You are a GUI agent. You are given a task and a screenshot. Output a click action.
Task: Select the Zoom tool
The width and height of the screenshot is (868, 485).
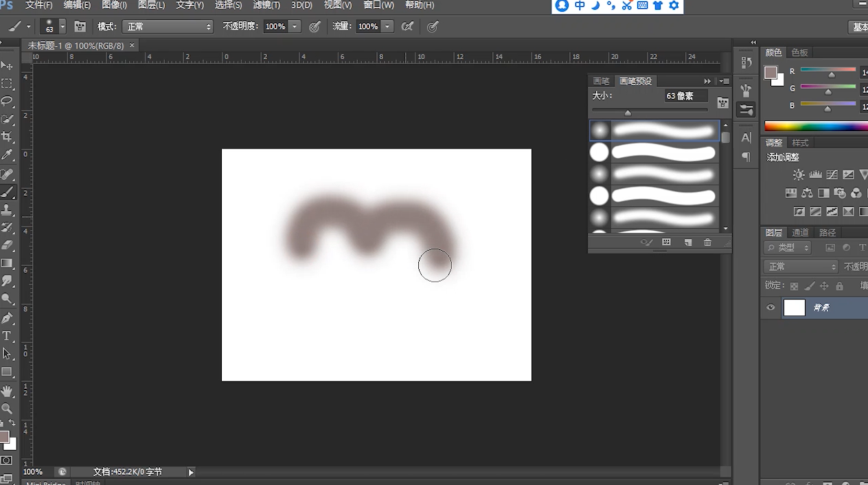pyautogui.click(x=7, y=408)
